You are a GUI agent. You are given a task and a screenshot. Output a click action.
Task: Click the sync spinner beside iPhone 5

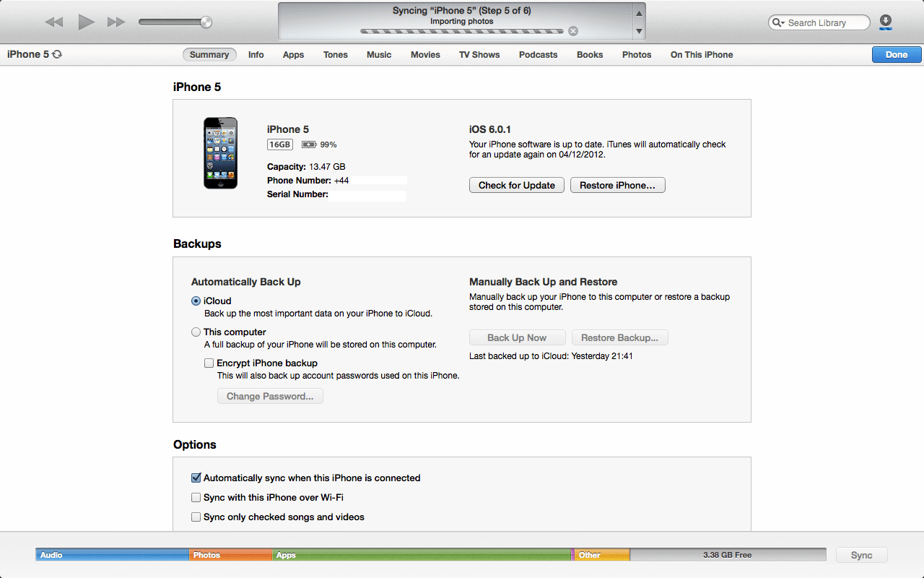pyautogui.click(x=57, y=54)
